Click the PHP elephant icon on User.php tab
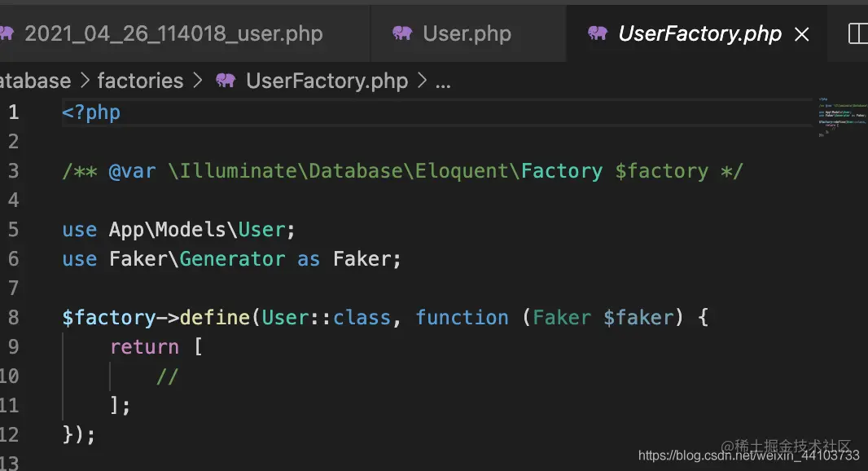The width and height of the screenshot is (868, 471). click(x=402, y=33)
